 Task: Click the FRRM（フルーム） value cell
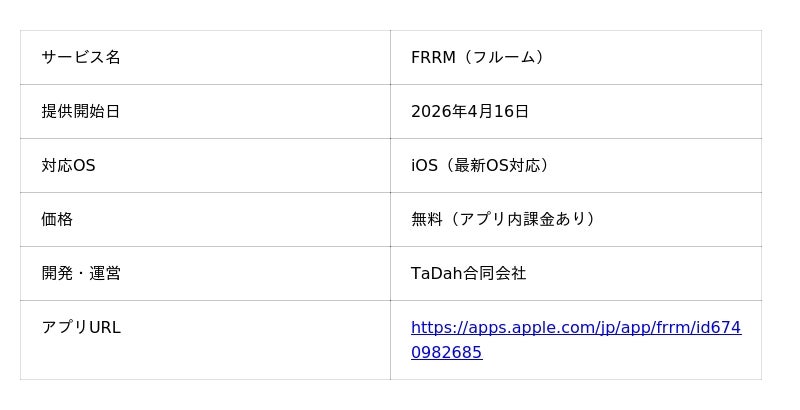pyautogui.click(x=479, y=58)
